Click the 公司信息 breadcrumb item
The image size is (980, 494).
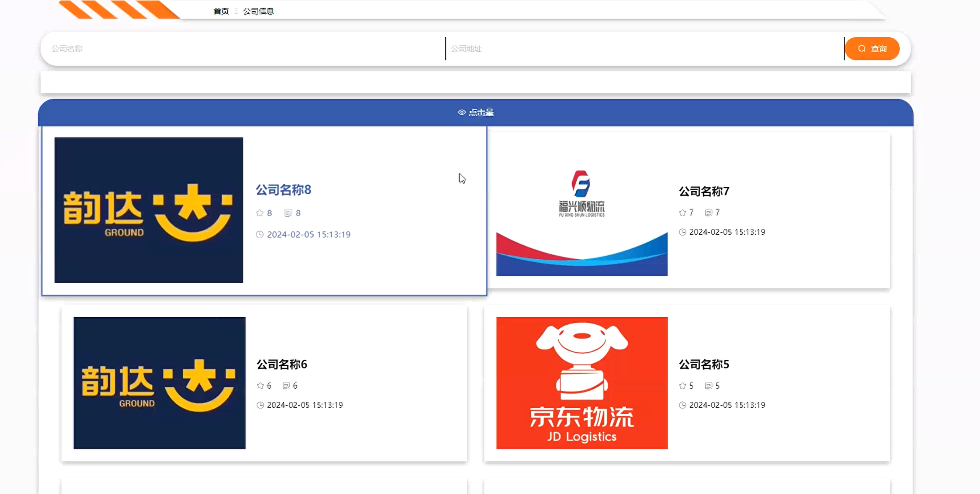click(x=258, y=11)
